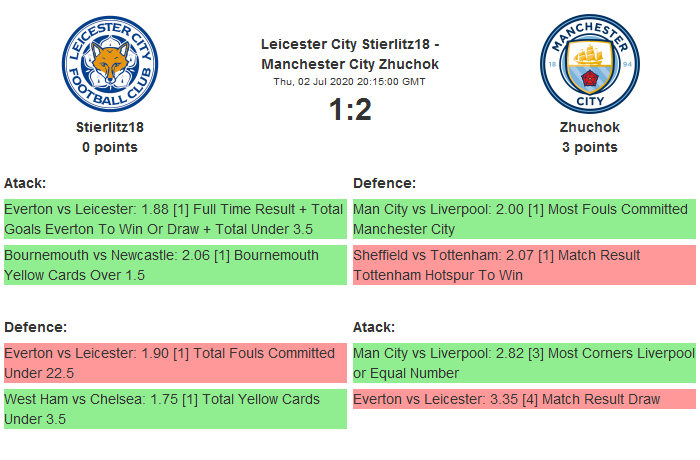Select the '3 points' label under Zhuchok
Image resolution: width=700 pixels, height=460 pixels.
[589, 147]
